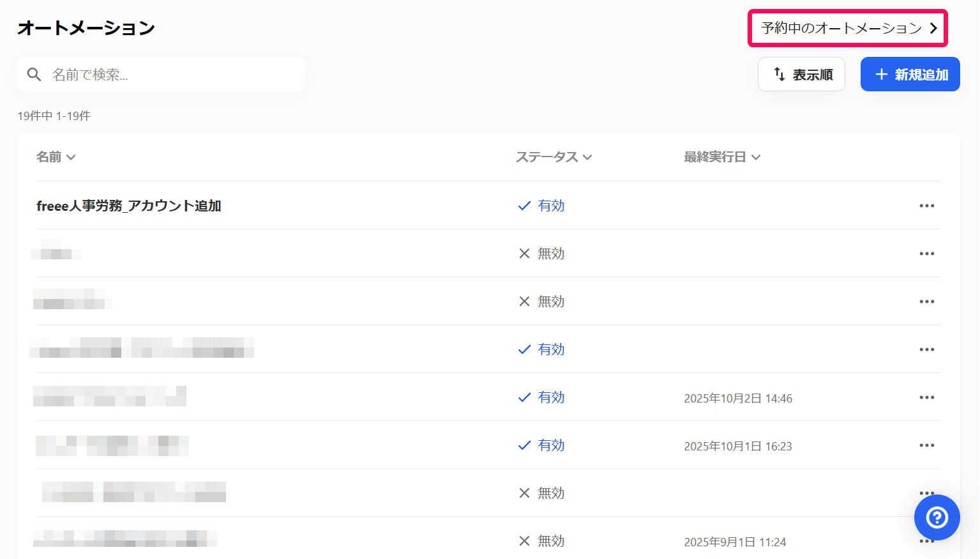
Task: Click the date 2025年10月1日 16:23
Action: (738, 446)
